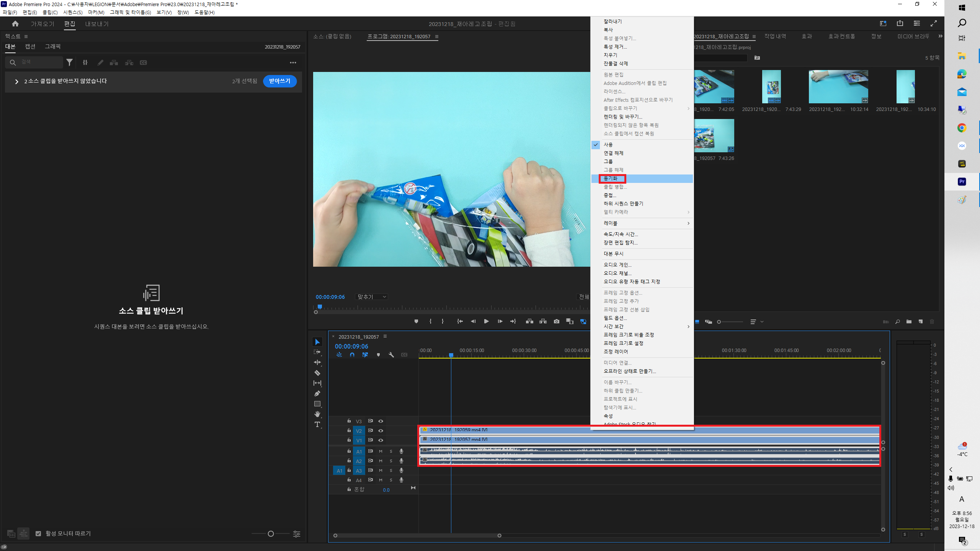Switch to the 캡션 tab

pyautogui.click(x=30, y=46)
